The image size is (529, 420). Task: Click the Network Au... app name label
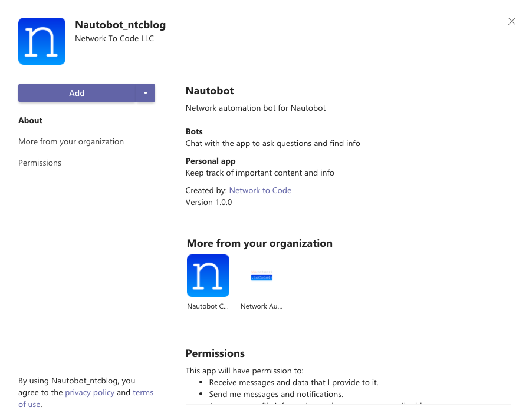[261, 306]
